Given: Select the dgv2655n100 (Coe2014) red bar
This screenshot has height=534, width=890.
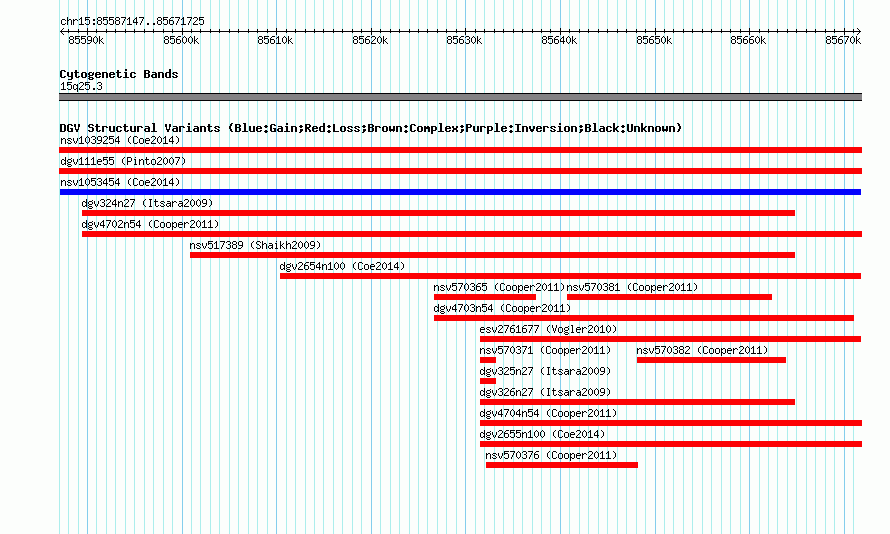Looking at the screenshot, I should (671, 444).
